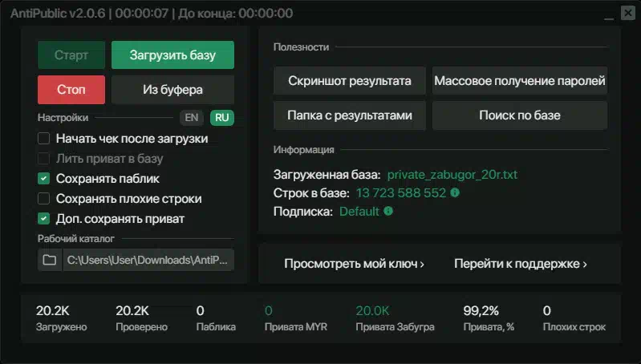Close the AntiPublic window
Screen dimensions: 641x364
tap(628, 13)
